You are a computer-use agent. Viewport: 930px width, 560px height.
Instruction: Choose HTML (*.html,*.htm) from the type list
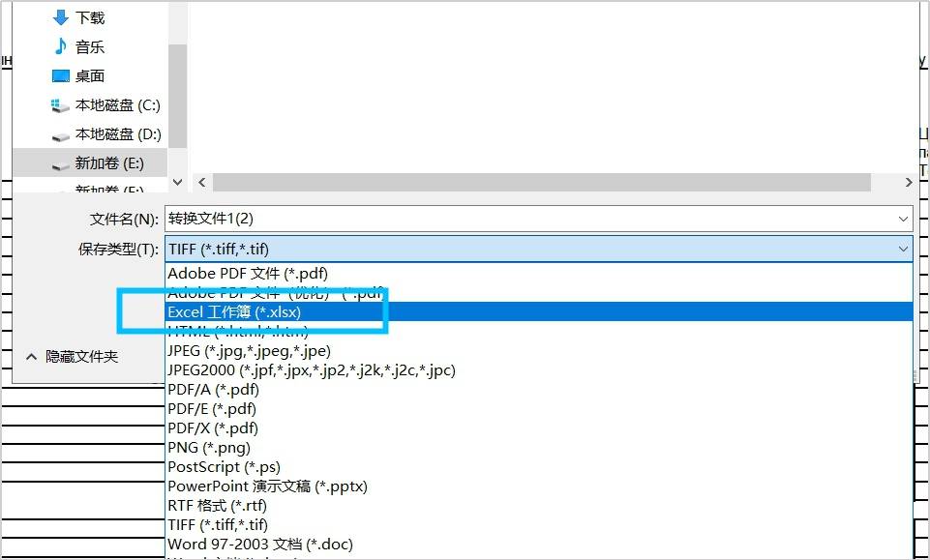click(538, 331)
